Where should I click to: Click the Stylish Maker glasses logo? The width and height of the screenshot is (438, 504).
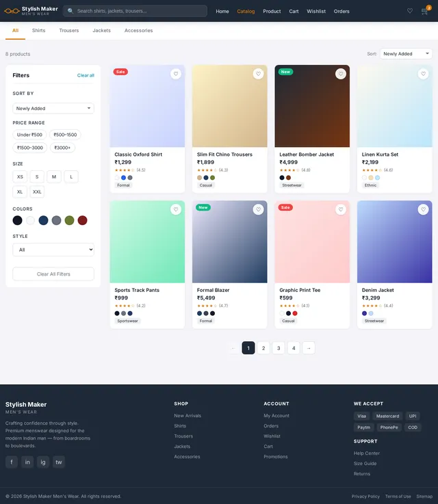click(x=12, y=11)
